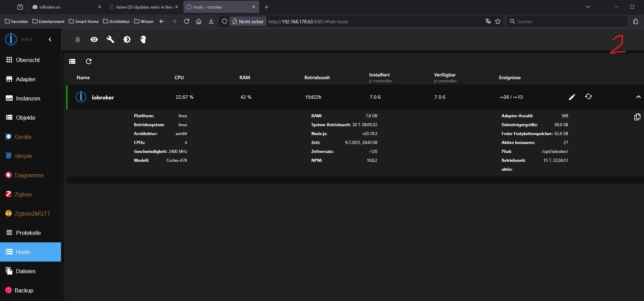The width and height of the screenshot is (644, 301).
Task: Switch hosts to list view icon
Action: pyautogui.click(x=72, y=61)
